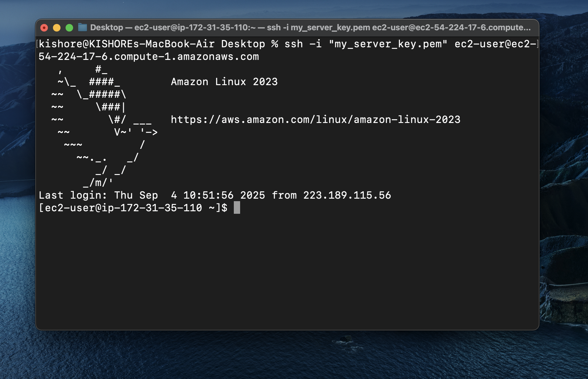Viewport: 588px width, 379px height.
Task: Click the Amazon Linux 2023 ASCII art bird logo
Action: click(x=95, y=126)
